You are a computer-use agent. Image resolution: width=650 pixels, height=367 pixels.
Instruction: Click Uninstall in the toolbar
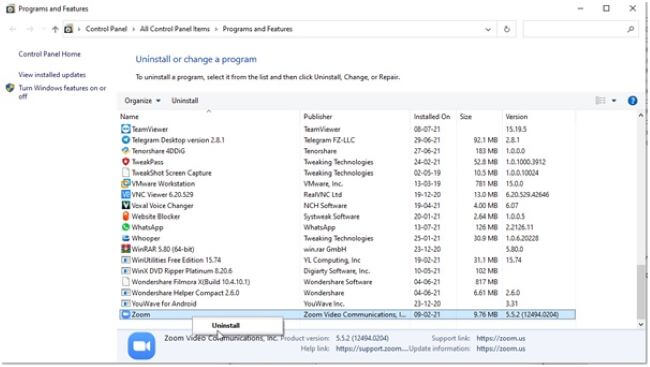click(185, 101)
